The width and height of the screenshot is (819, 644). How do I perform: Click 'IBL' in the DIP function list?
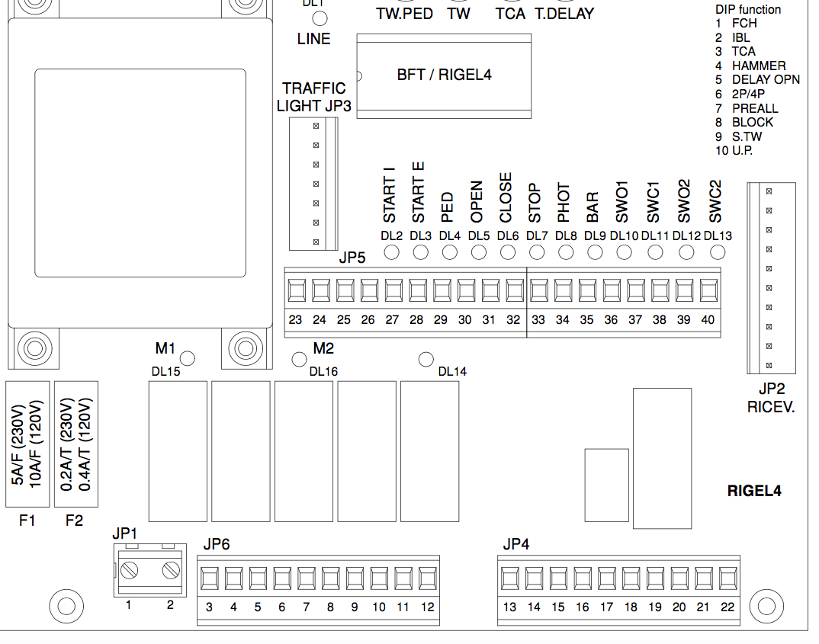click(740, 37)
